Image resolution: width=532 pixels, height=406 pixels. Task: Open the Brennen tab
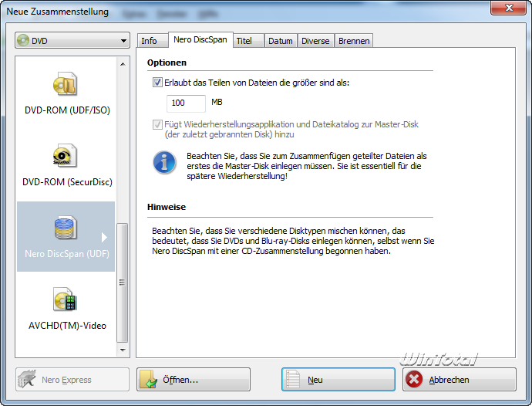click(x=354, y=41)
